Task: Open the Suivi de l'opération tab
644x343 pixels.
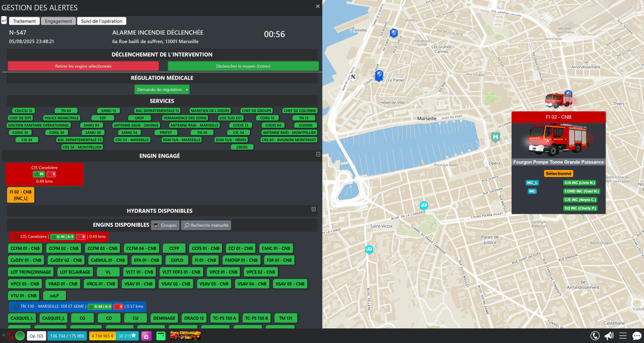Action: pyautogui.click(x=102, y=21)
